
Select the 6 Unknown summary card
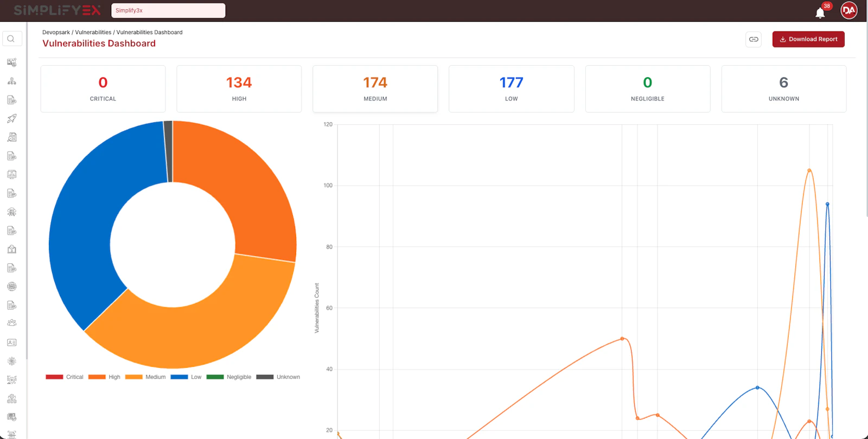click(x=784, y=89)
